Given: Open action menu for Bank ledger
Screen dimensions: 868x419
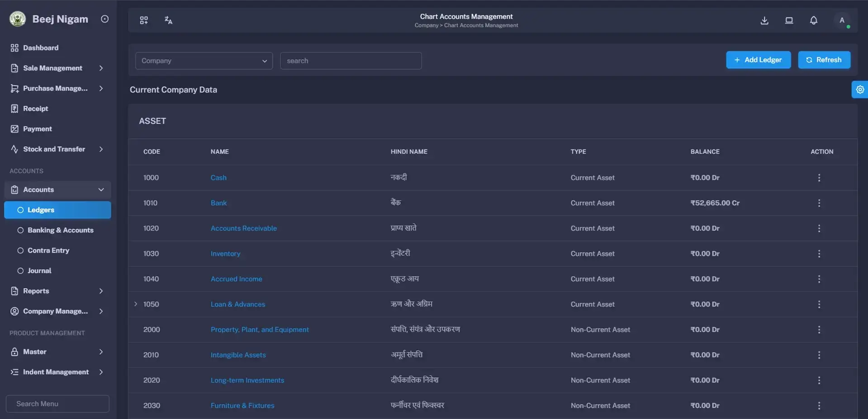Looking at the screenshot, I should point(819,203).
